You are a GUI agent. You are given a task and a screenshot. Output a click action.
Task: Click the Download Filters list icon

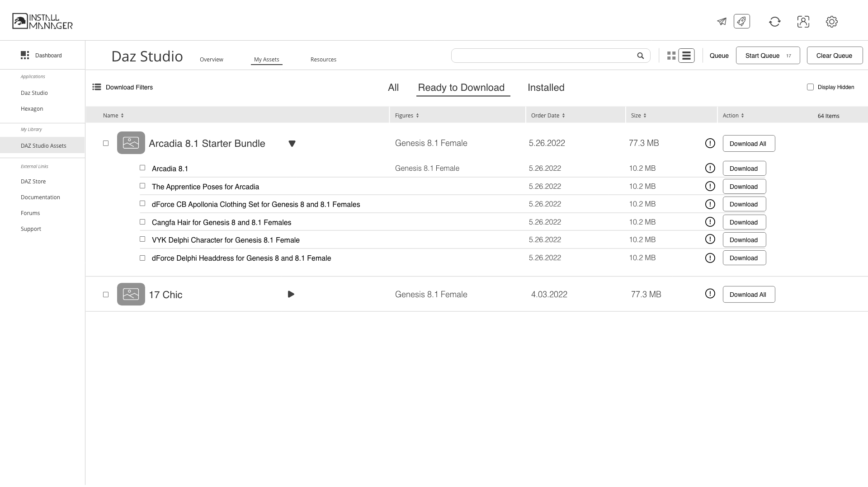[97, 87]
